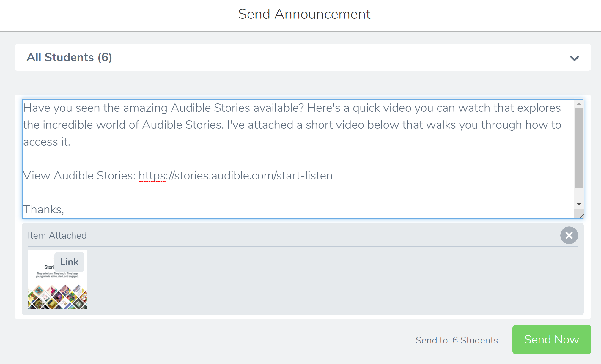This screenshot has width=601, height=364.
Task: Click the message box scroll-up arrow
Action: coord(579,104)
